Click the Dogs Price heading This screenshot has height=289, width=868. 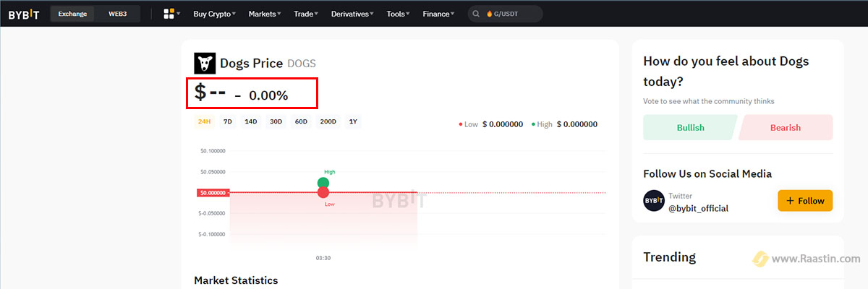click(251, 64)
